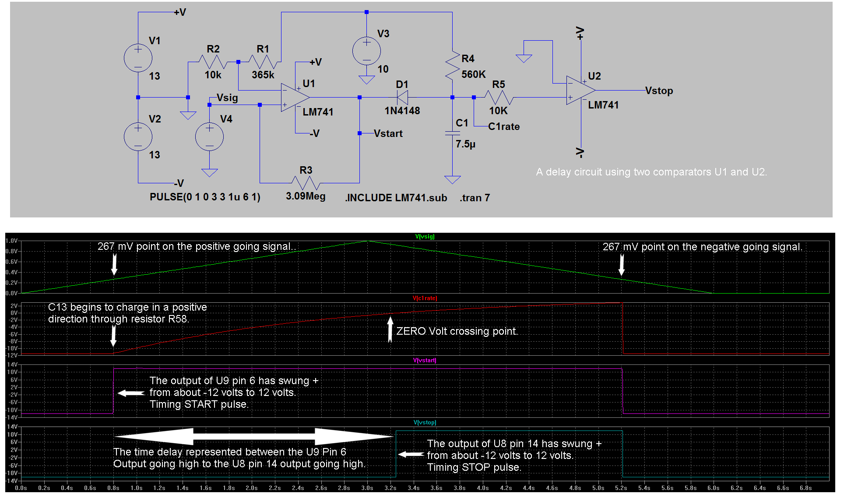
Task: Select resistor R1 symbol
Action: 263,62
